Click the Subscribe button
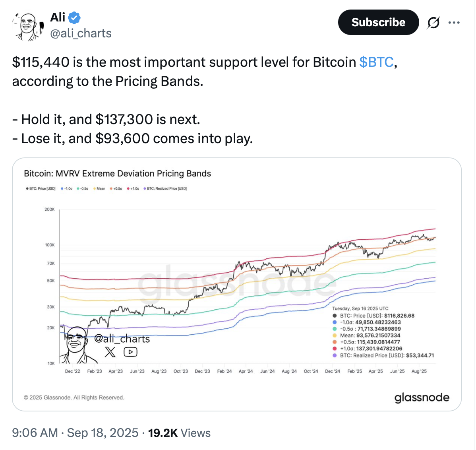The image size is (476, 450). pos(378,22)
